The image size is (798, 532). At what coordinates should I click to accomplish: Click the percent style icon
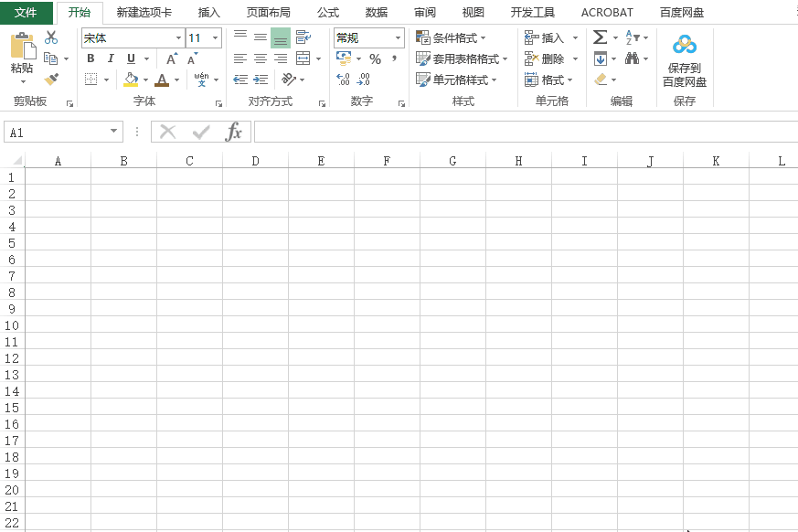pyautogui.click(x=375, y=59)
